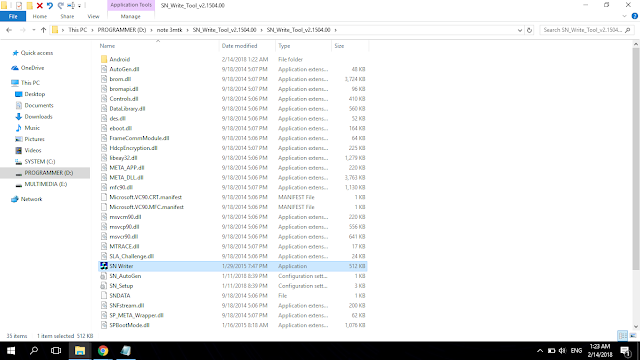Open the Manage ribbon tab
Image resolution: width=640 pixels, height=360 pixels.
point(131,16)
